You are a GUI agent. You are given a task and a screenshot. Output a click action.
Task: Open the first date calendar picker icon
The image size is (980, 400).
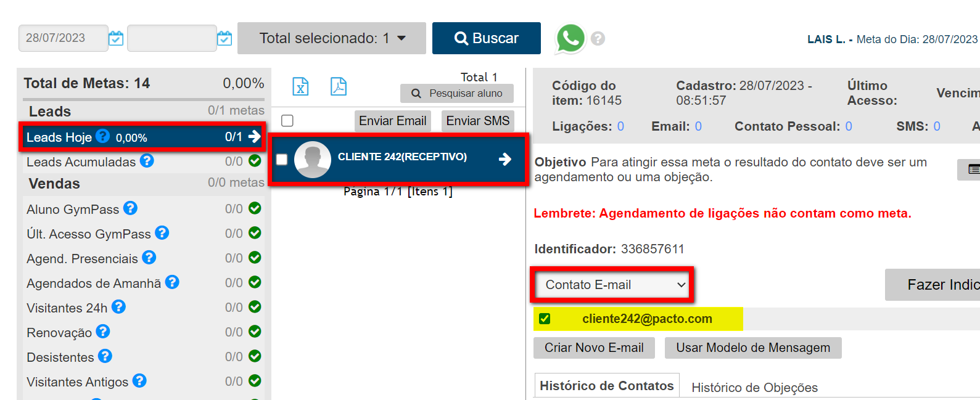coord(116,38)
